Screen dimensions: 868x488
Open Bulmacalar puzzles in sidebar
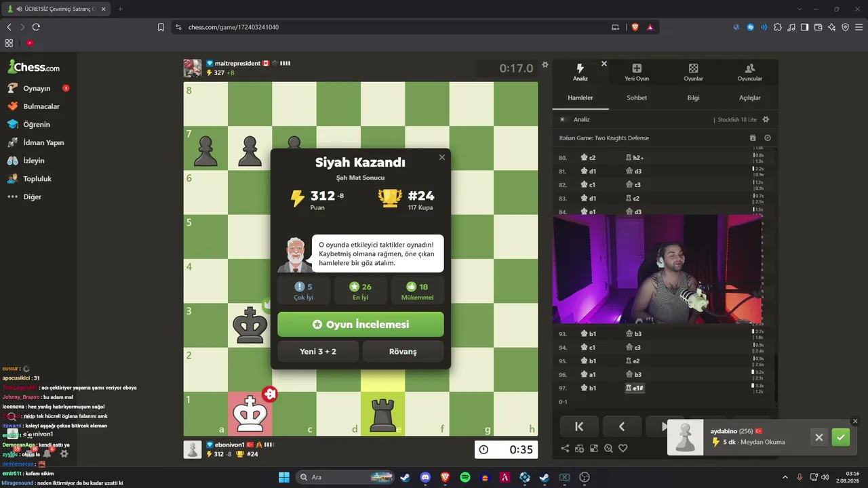pos(41,106)
